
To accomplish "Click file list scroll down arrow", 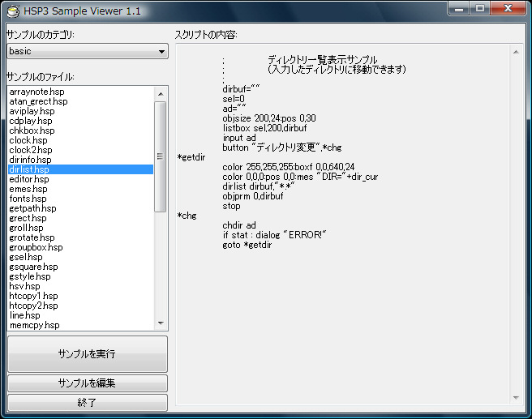I will pos(161,323).
